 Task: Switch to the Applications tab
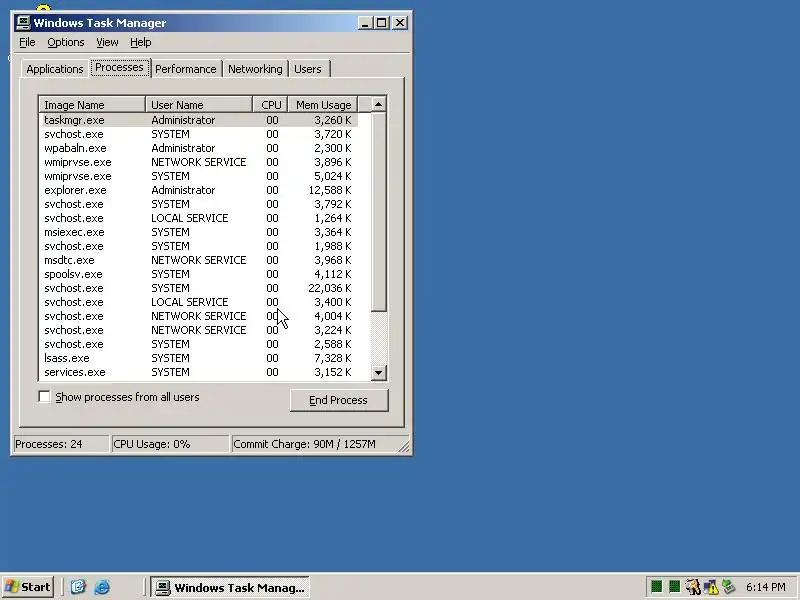coord(55,69)
